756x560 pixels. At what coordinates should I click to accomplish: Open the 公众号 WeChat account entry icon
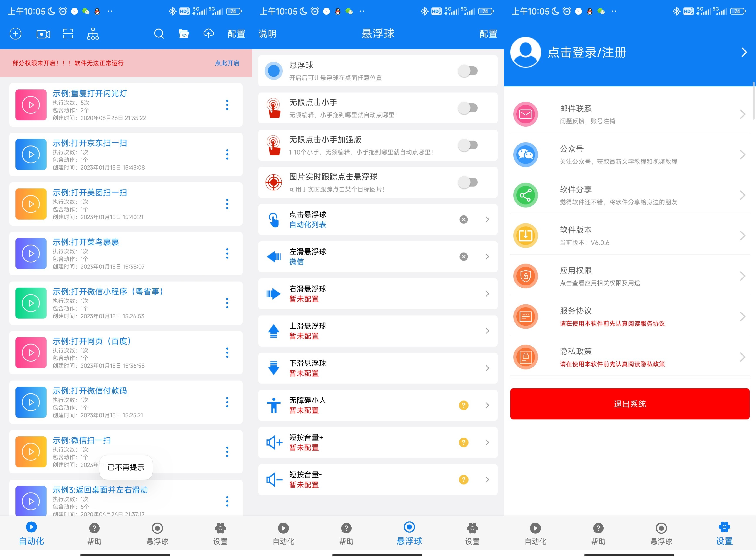526,155
